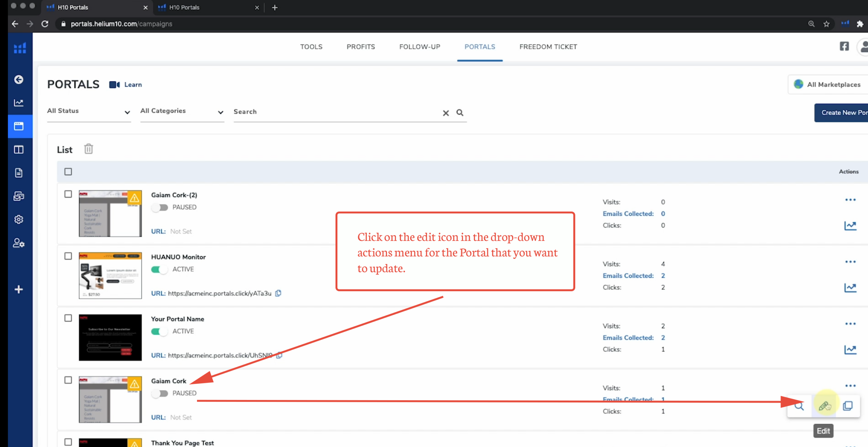Open the All Categories dropdown
The width and height of the screenshot is (868, 447).
tap(182, 111)
